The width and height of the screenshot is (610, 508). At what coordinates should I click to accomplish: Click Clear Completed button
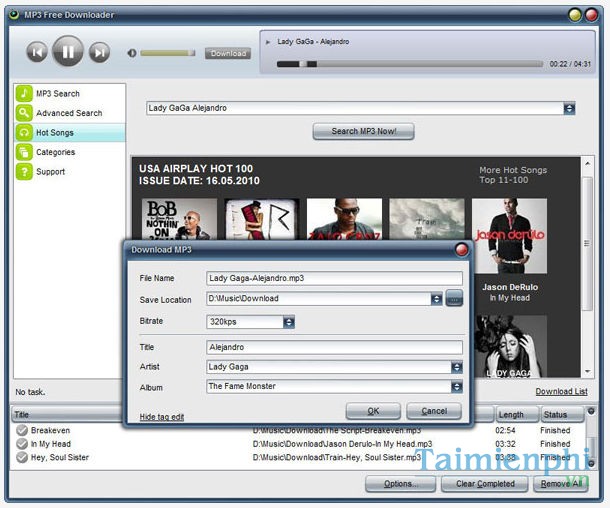[485, 484]
